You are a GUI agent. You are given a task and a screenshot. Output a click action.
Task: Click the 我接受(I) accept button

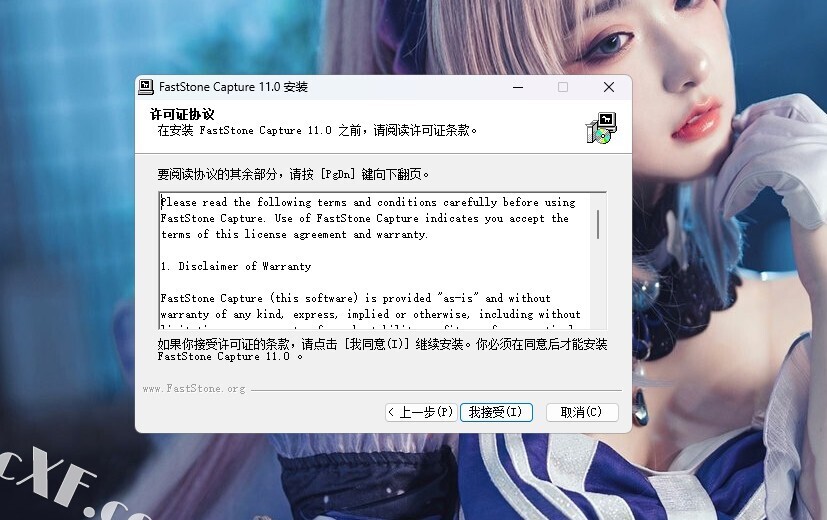(x=496, y=412)
